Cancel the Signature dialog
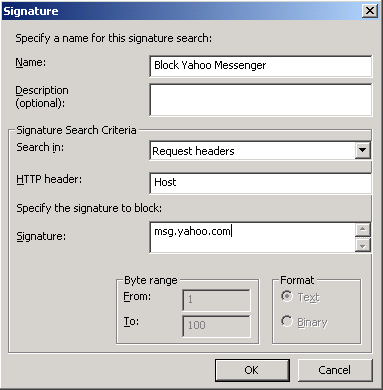This screenshot has height=390, width=383. click(335, 370)
